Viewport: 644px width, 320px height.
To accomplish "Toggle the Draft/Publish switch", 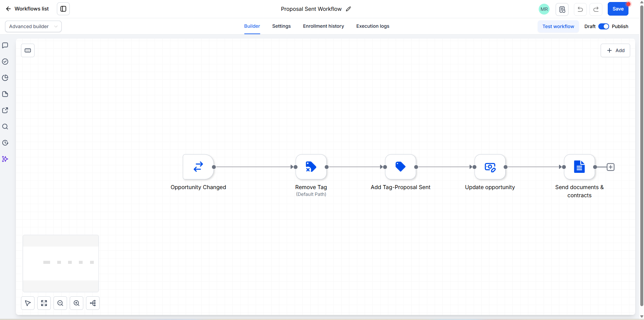I will click(604, 26).
